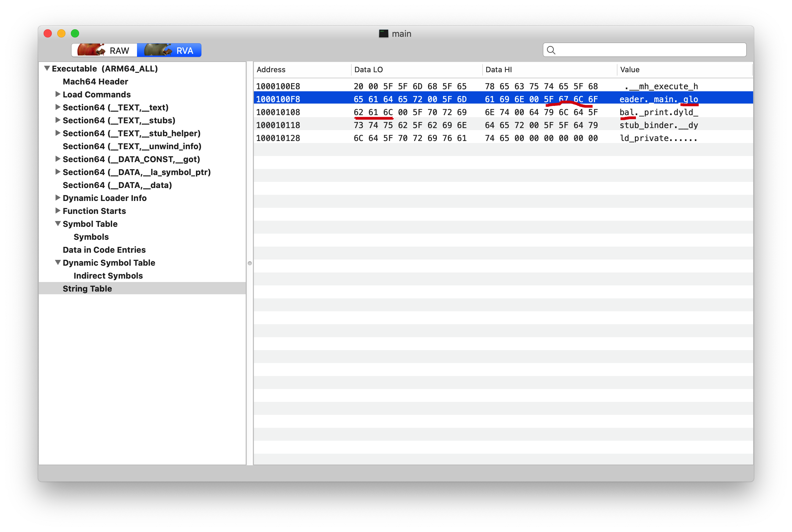Image resolution: width=792 pixels, height=532 pixels.
Task: Minimize the main window
Action: click(x=61, y=33)
